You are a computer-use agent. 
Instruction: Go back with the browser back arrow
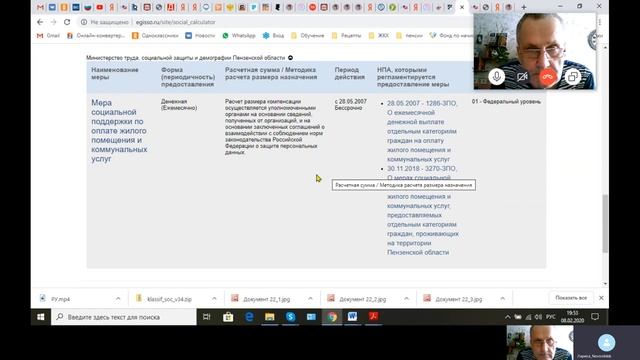click(x=40, y=22)
